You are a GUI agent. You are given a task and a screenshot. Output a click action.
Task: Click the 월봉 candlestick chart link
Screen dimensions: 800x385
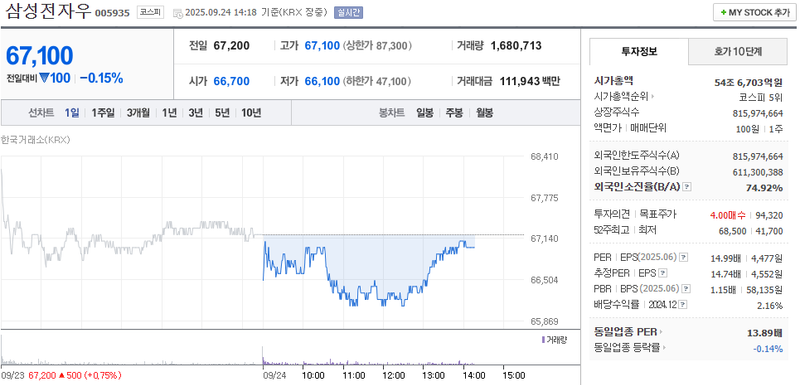coord(485,113)
